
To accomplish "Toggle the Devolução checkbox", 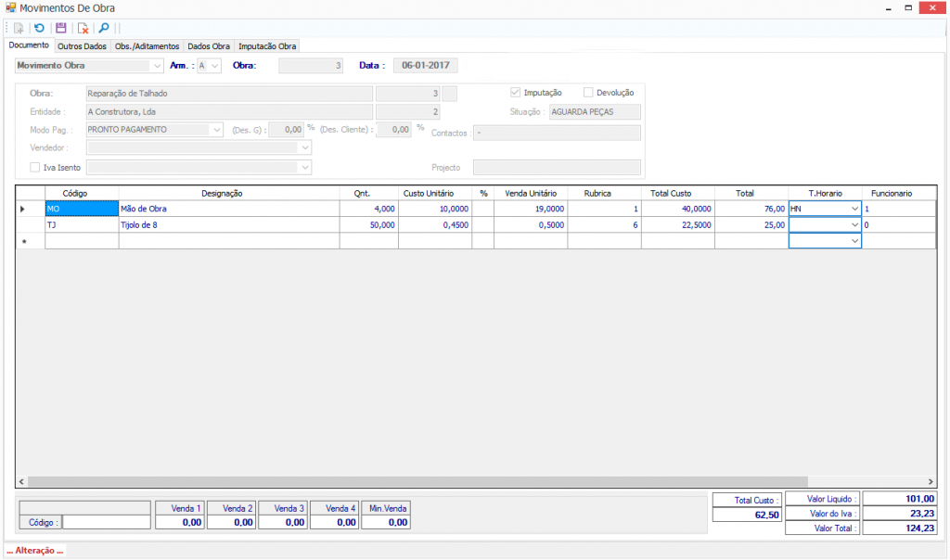I will (x=587, y=92).
